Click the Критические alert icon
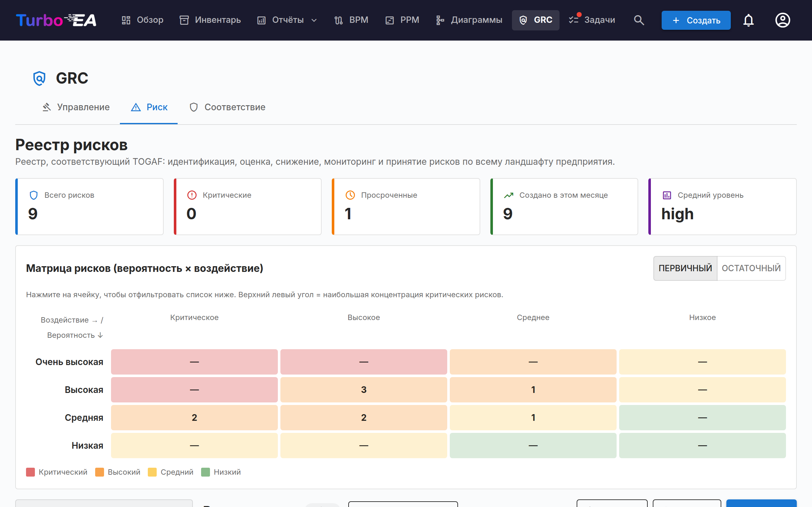 coord(192,195)
